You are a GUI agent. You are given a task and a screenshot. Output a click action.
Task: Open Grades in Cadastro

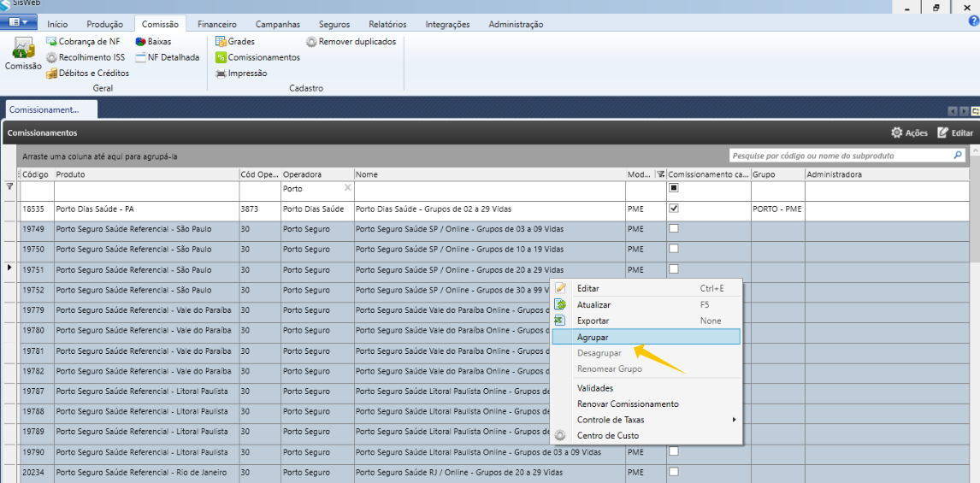click(x=235, y=41)
